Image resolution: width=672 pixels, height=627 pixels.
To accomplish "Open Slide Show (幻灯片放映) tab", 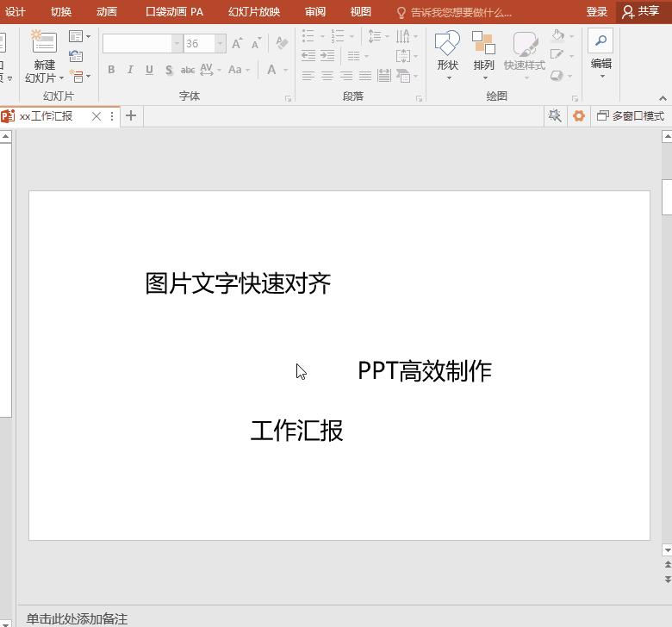I will point(253,11).
